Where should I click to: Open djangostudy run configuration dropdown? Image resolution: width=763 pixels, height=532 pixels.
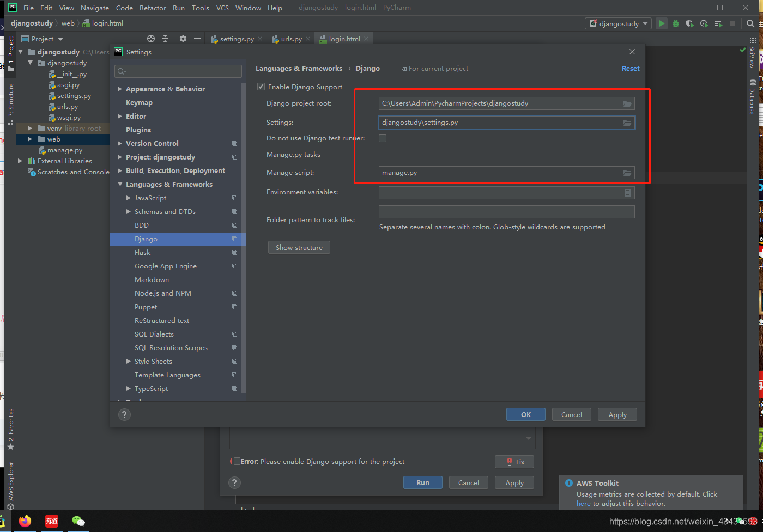[619, 23]
